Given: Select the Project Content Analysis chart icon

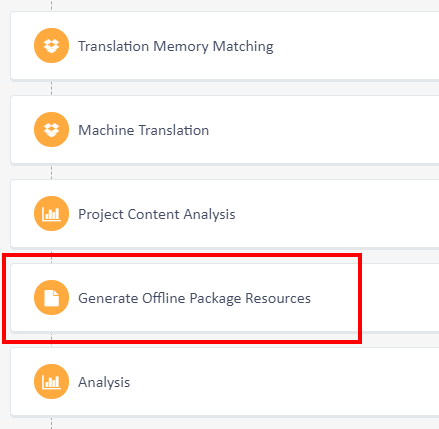Looking at the screenshot, I should point(51,214).
